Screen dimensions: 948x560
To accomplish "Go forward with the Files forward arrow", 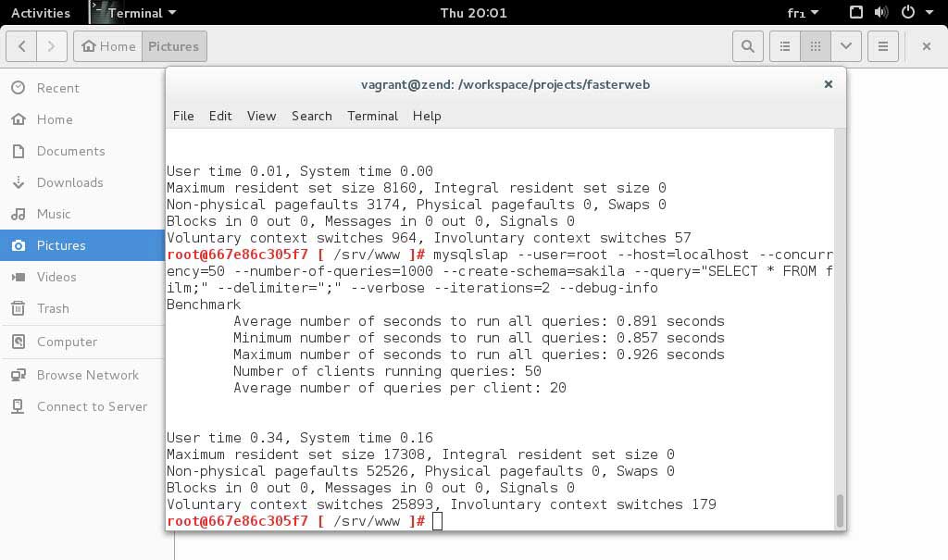I will coord(52,46).
